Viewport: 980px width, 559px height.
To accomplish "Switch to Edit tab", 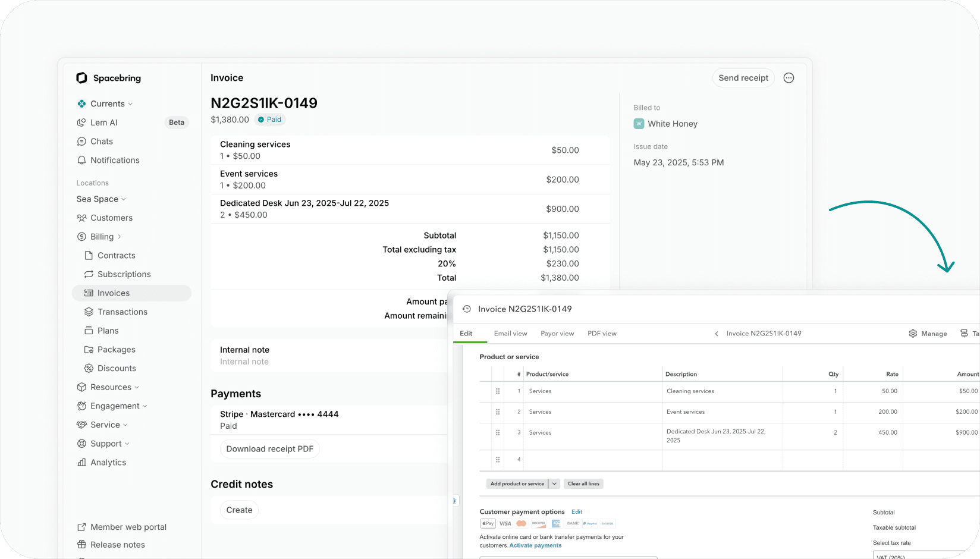I will (x=466, y=334).
